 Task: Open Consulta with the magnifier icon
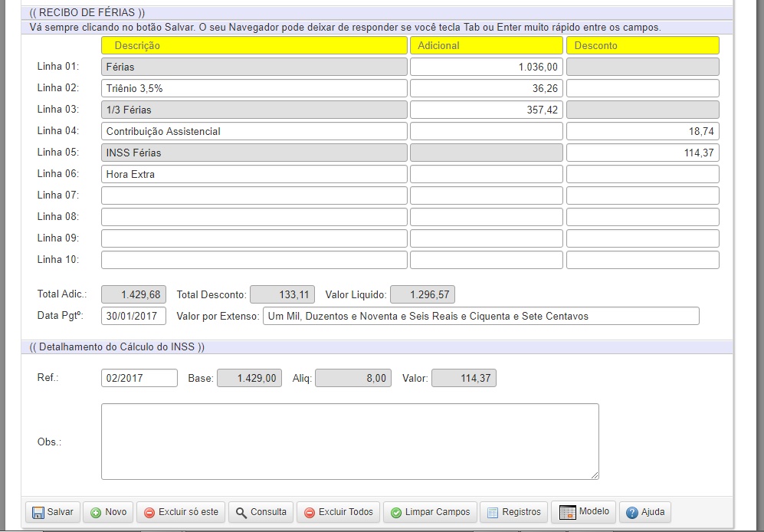click(x=261, y=512)
